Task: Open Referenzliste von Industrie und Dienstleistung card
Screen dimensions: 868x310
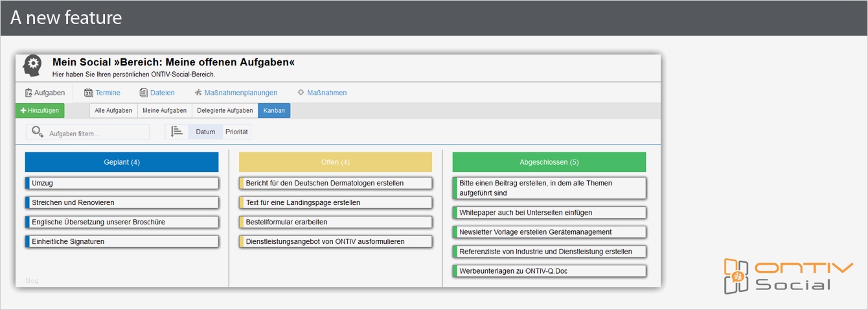Action: (x=549, y=251)
